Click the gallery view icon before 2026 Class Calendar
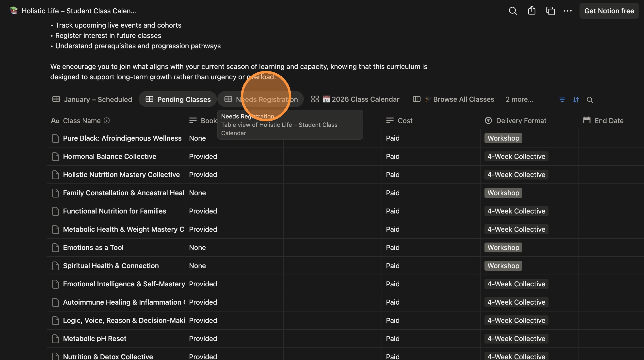Screen dimensions: 644x360 (315, 99)
